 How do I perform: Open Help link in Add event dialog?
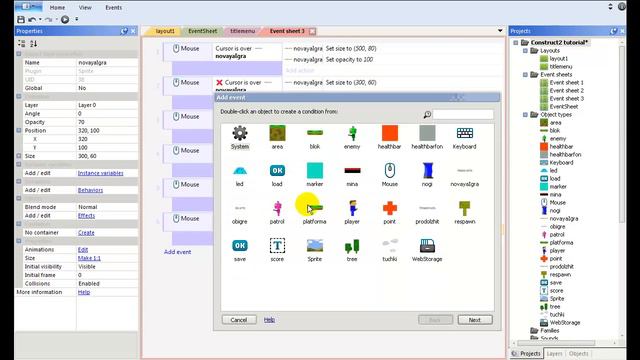tap(269, 320)
